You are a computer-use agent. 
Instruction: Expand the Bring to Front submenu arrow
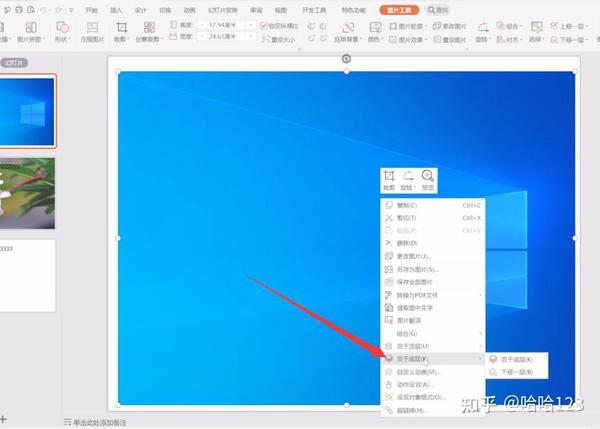[x=480, y=346]
